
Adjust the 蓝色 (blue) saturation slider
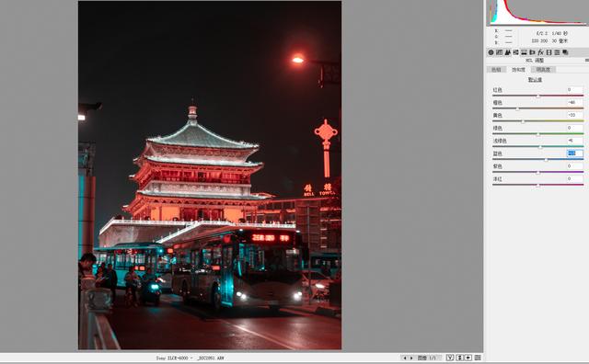[x=546, y=160]
